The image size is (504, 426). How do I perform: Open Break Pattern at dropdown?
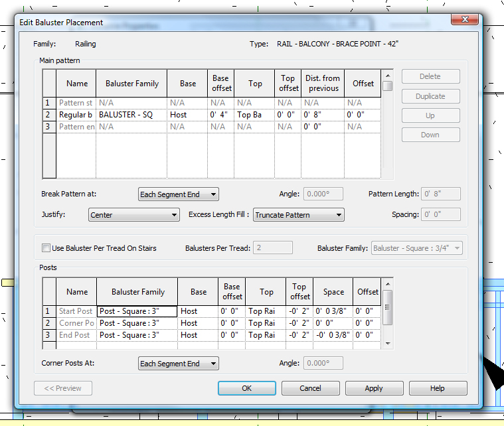coord(178,194)
